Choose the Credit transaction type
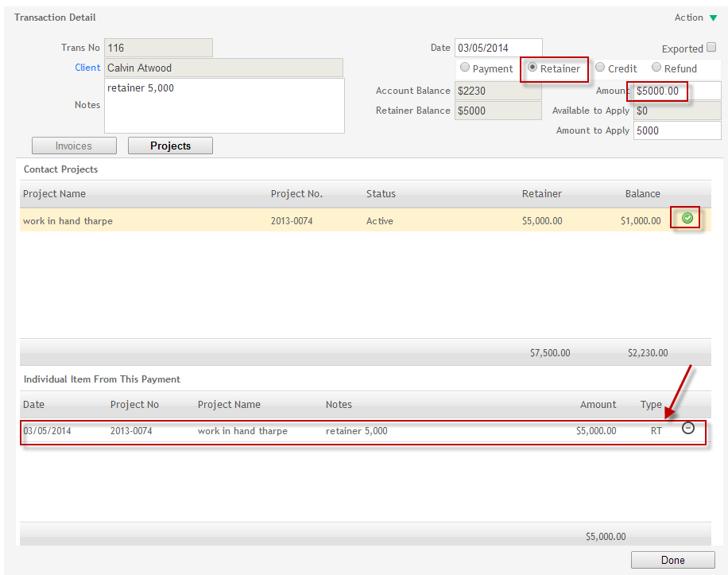This screenshot has width=728, height=575. tap(600, 68)
